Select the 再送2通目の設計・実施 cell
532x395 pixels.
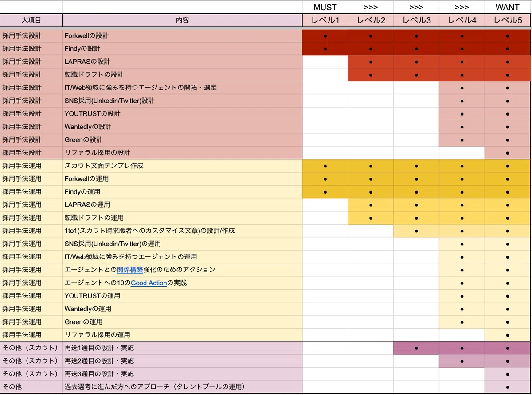[182, 361]
